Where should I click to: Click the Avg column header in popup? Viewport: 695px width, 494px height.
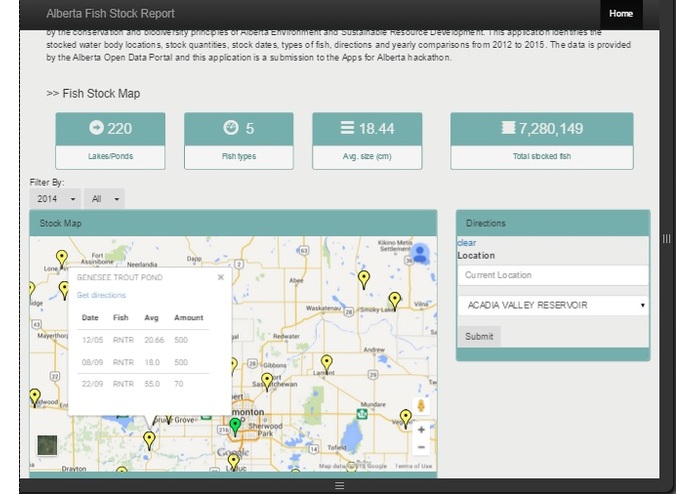pyautogui.click(x=151, y=318)
